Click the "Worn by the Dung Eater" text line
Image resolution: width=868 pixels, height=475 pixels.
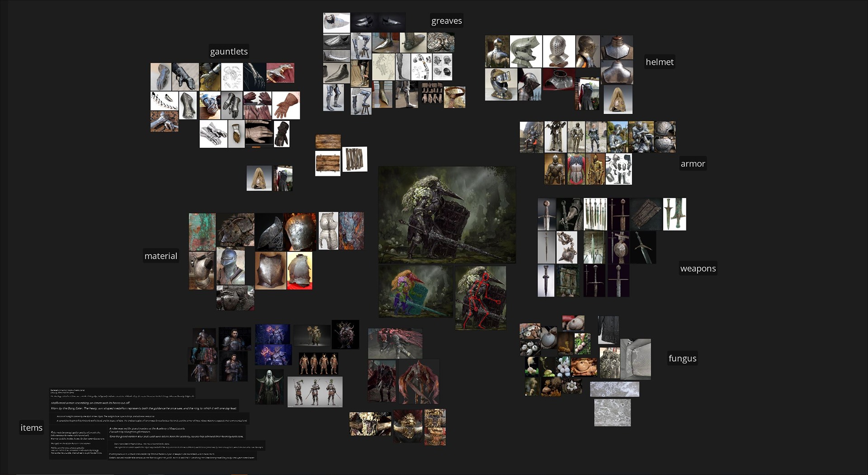(144, 408)
